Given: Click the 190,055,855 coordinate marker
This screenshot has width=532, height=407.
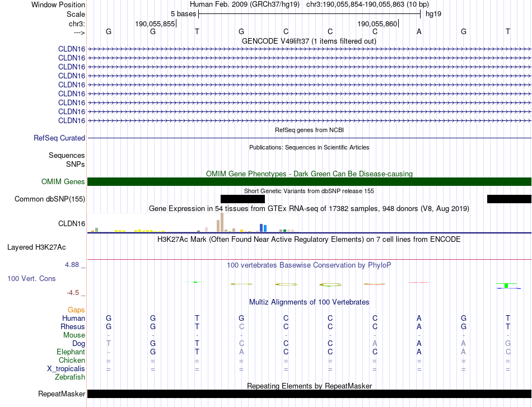Looking at the screenshot, I should click(x=155, y=24).
